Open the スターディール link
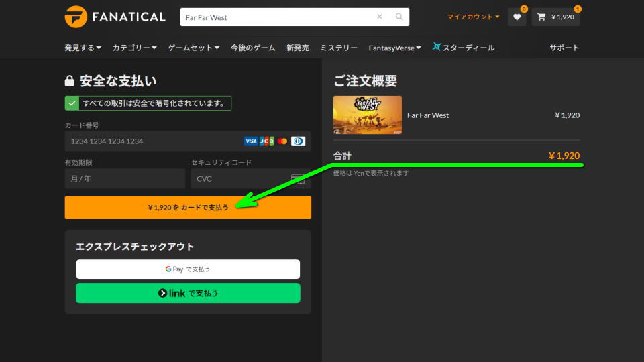 tap(464, 48)
